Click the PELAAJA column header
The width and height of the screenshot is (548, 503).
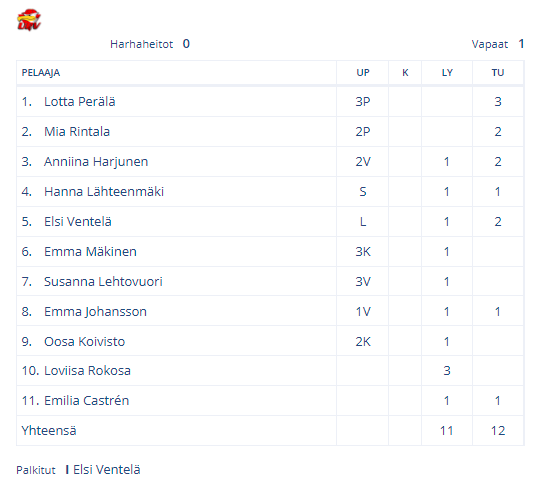coord(41,73)
